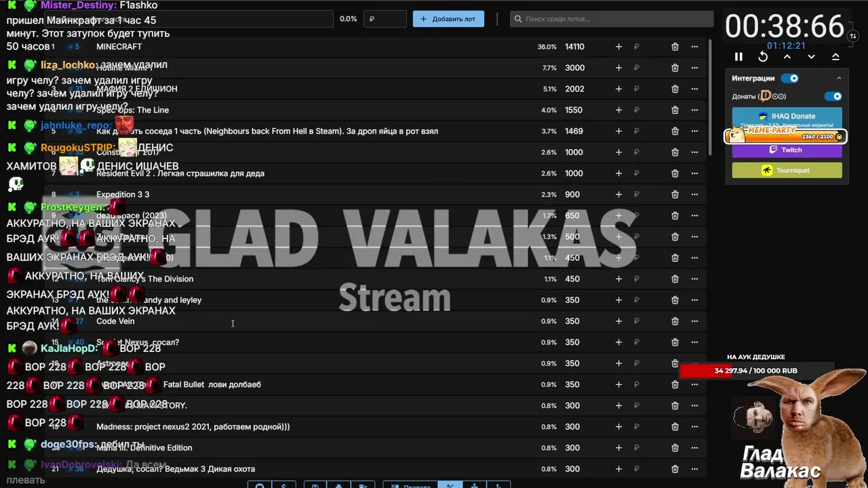Click the underlined double-up timer arrow
Viewport: 868px width, 488px height.
tap(835, 57)
